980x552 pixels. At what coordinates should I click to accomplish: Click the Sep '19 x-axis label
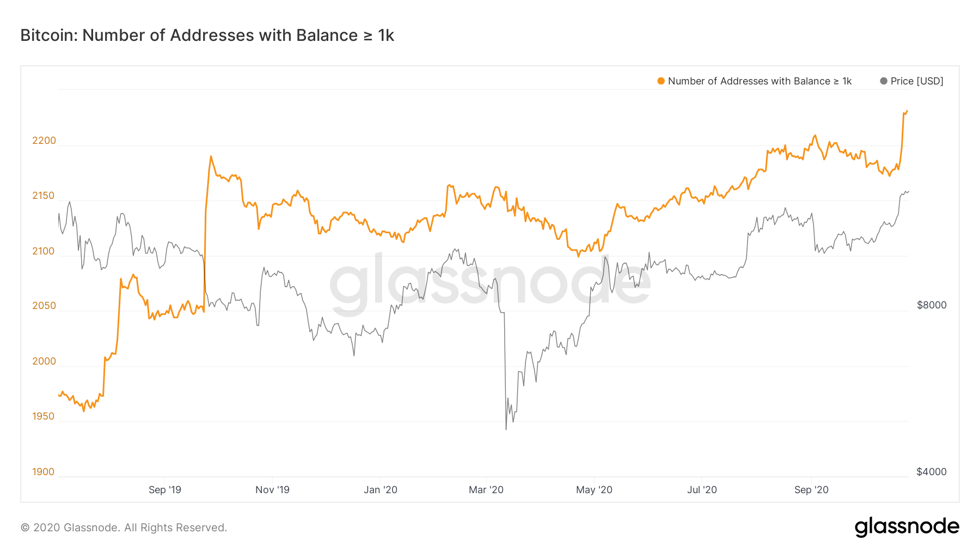click(x=165, y=490)
